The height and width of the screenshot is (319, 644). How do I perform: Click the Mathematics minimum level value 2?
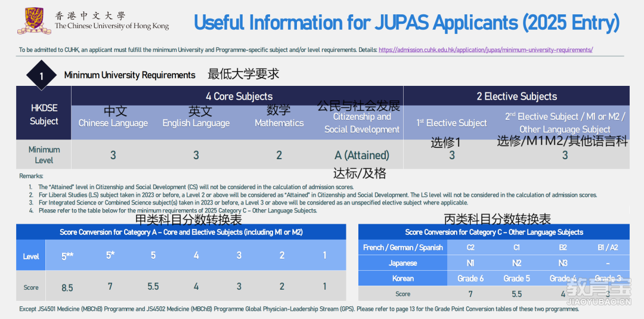279,155
